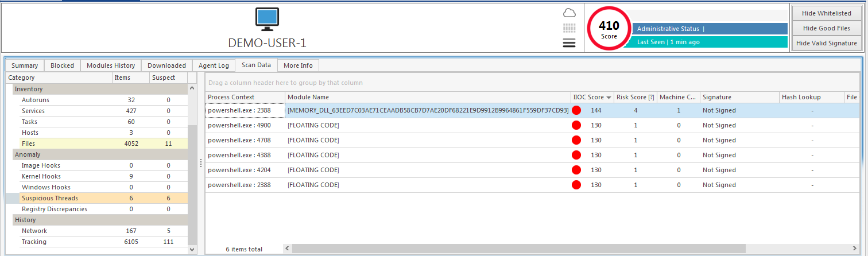Collapse the Inventory category group
Screen dimensions: 868x256
point(100,89)
